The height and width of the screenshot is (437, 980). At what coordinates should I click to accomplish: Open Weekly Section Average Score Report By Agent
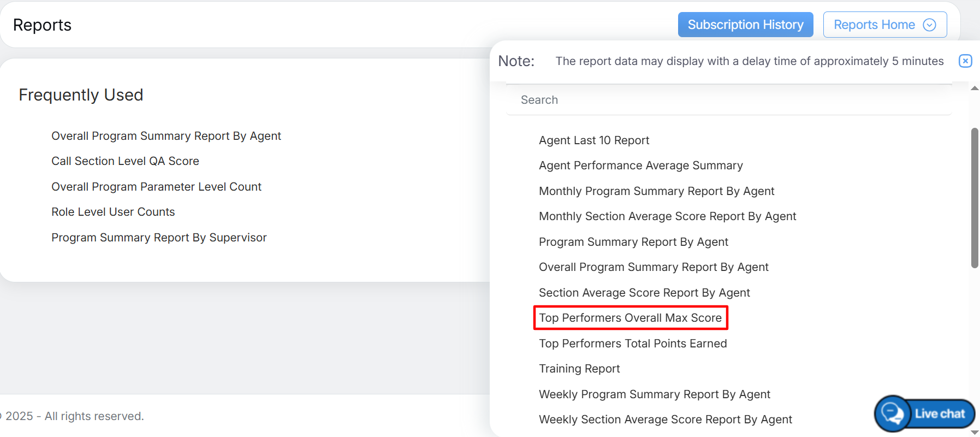(665, 420)
